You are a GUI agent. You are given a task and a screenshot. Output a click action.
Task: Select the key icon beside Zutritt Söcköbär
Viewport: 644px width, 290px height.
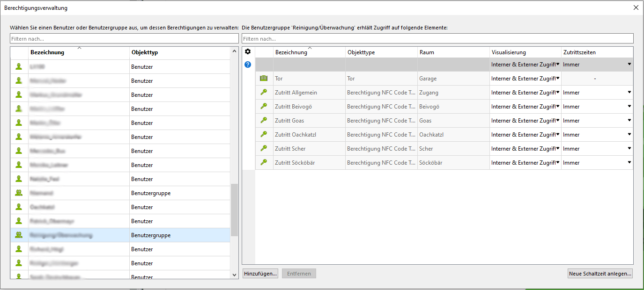[x=264, y=163]
